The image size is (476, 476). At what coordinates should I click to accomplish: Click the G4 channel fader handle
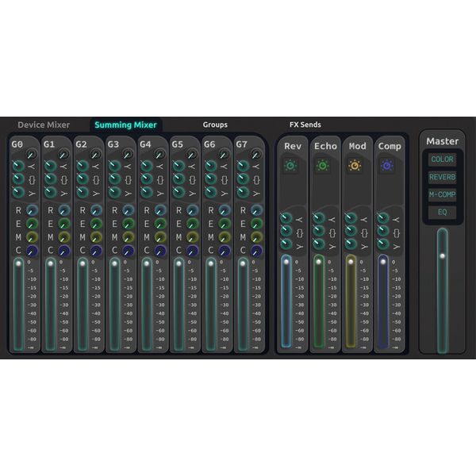146,262
